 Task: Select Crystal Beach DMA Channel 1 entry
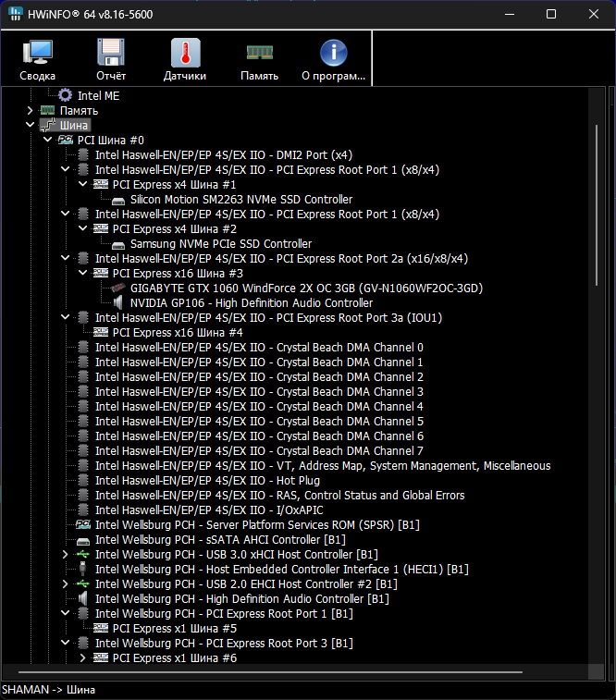coord(259,362)
